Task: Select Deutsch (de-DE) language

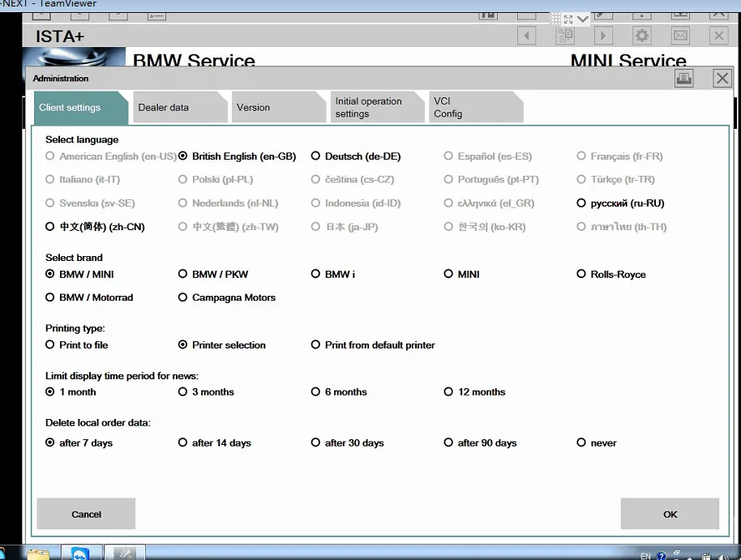Action: (356, 156)
